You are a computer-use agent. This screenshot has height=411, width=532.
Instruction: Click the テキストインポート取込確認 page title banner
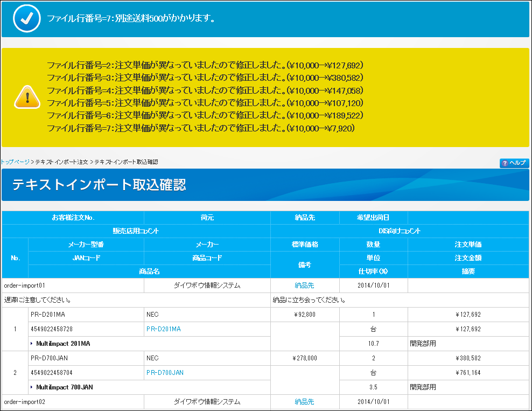pyautogui.click(x=99, y=185)
